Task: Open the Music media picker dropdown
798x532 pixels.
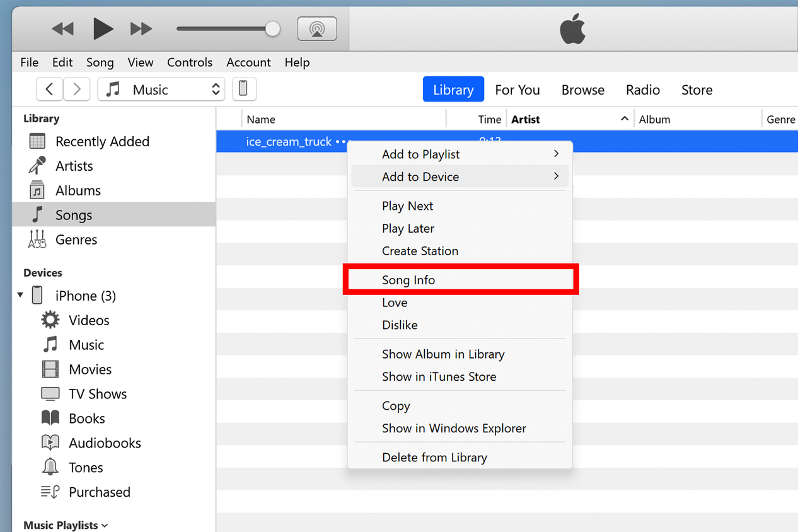Action: coord(161,89)
